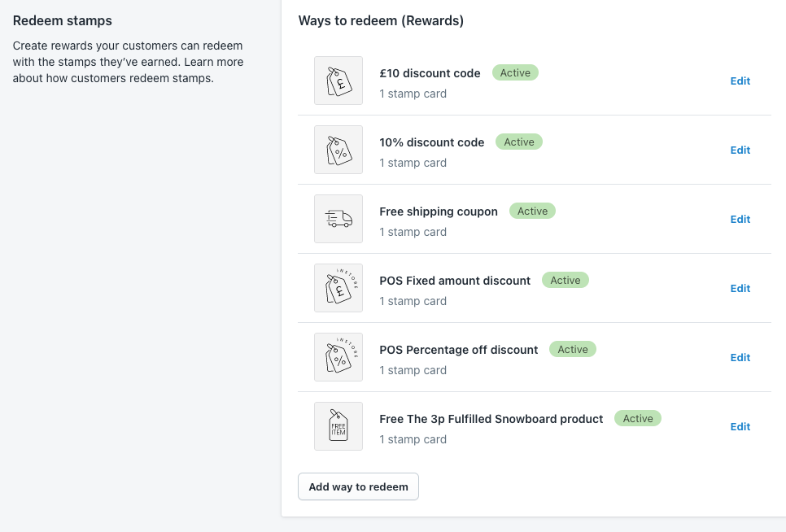Edit the Free 3p Fulfilled Snowboard reward
Image resolution: width=786 pixels, height=532 pixels.
740,426
